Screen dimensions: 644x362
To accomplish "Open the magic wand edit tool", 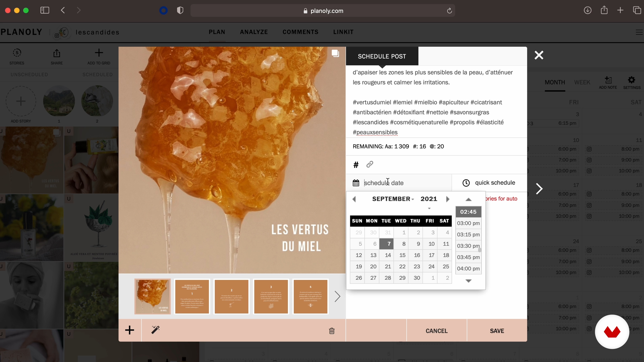I will [x=155, y=330].
